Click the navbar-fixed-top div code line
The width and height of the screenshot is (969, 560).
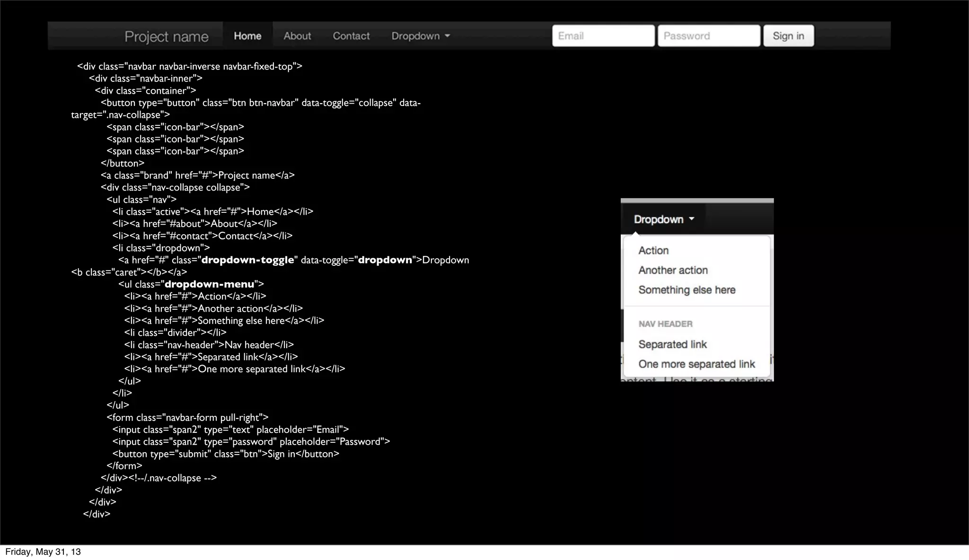point(190,66)
